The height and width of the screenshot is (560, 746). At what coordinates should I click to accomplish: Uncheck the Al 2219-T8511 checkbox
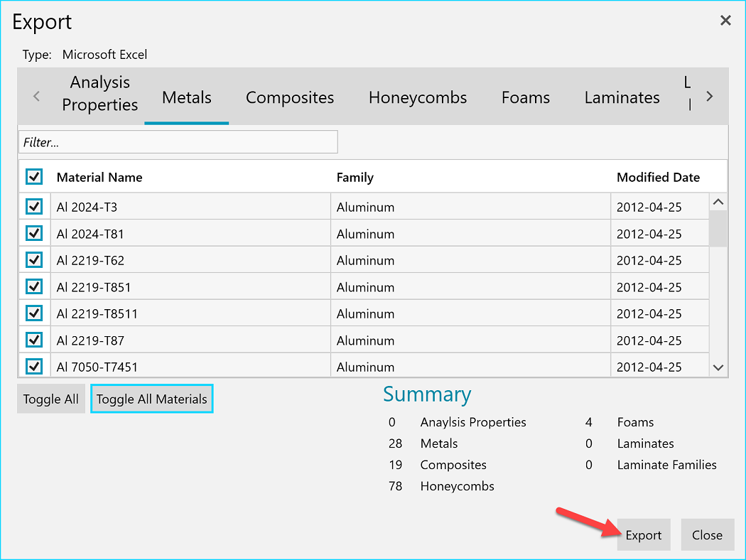point(34,313)
